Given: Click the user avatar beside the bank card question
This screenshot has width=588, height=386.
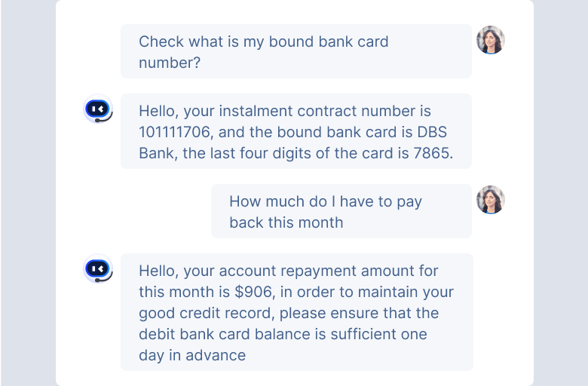Looking at the screenshot, I should tap(490, 40).
